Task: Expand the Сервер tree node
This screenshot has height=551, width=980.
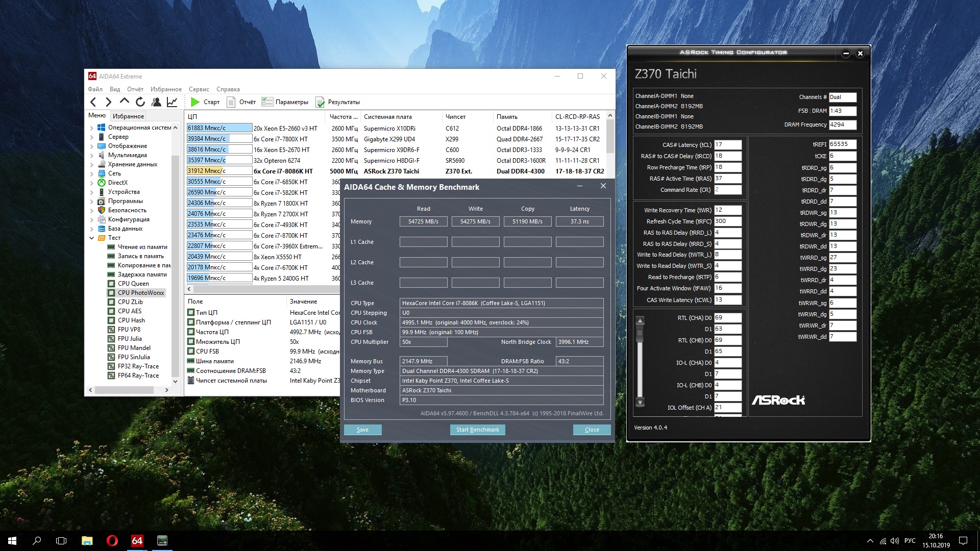Action: (x=91, y=137)
